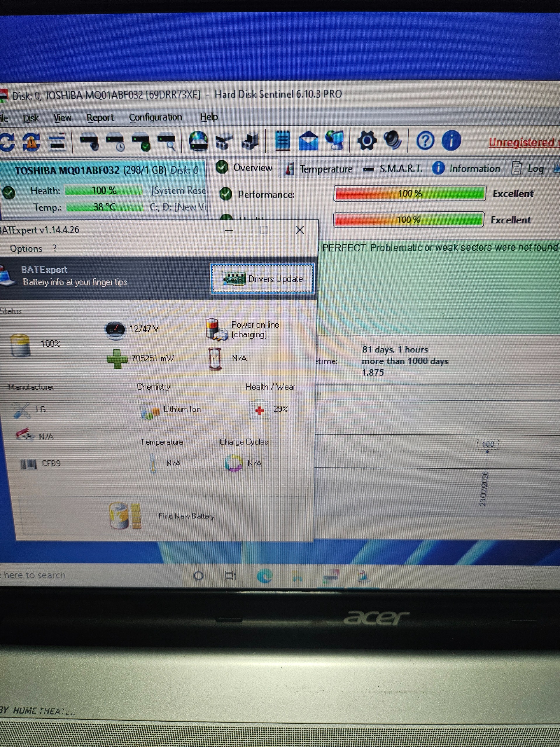Open BATExpert Options menu

click(x=26, y=249)
